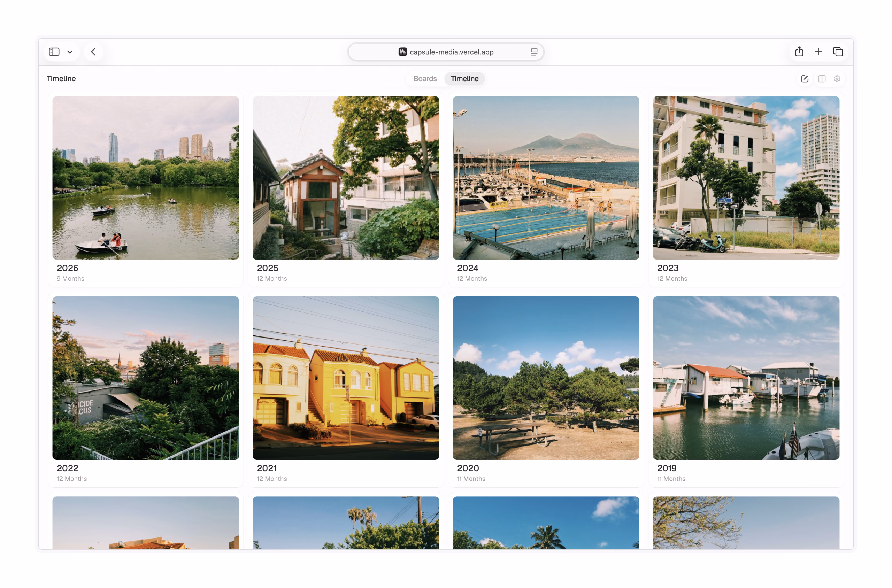Click '12 Months' under the 2025 card

tap(271, 279)
